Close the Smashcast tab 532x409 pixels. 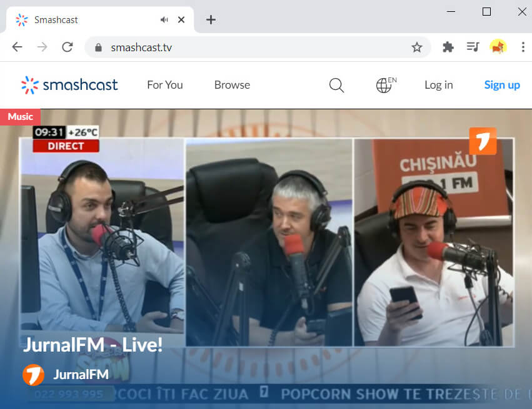click(x=181, y=19)
